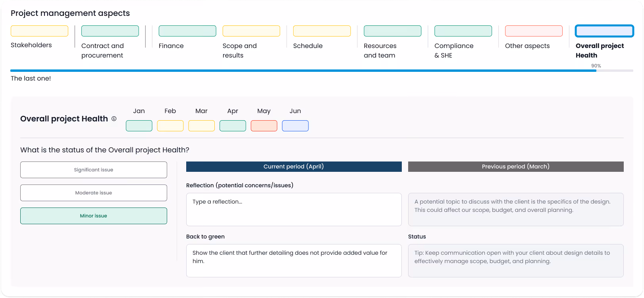This screenshot has width=644, height=298.
Task: Click 'The last one!' text
Action: [31, 79]
